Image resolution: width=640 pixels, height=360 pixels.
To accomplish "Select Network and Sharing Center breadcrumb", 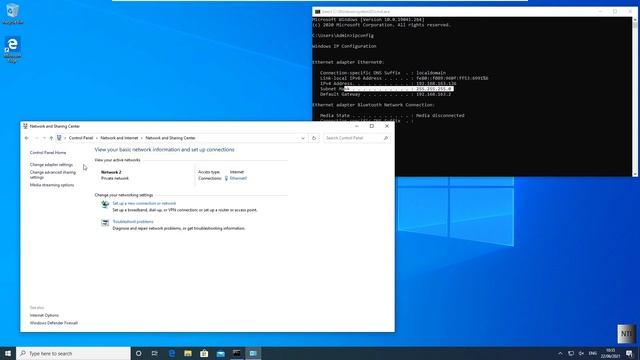I will 170,138.
